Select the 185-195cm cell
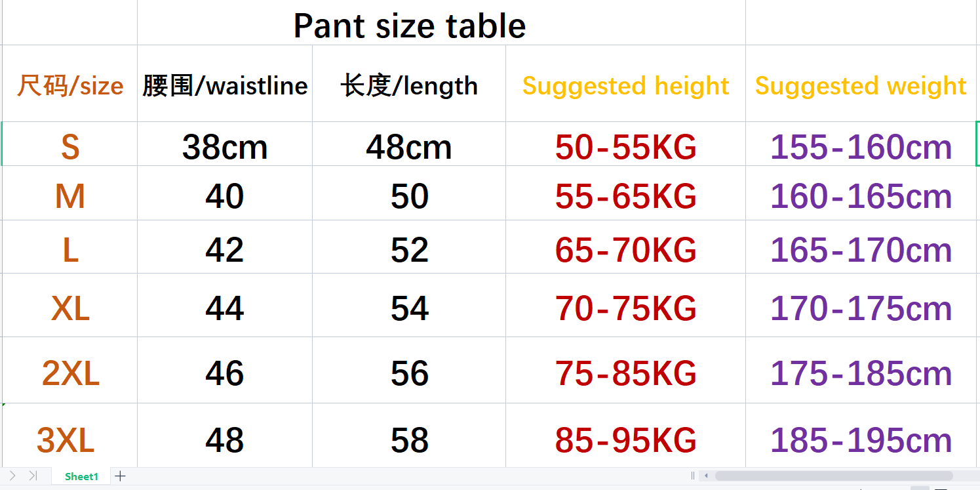 [861, 440]
